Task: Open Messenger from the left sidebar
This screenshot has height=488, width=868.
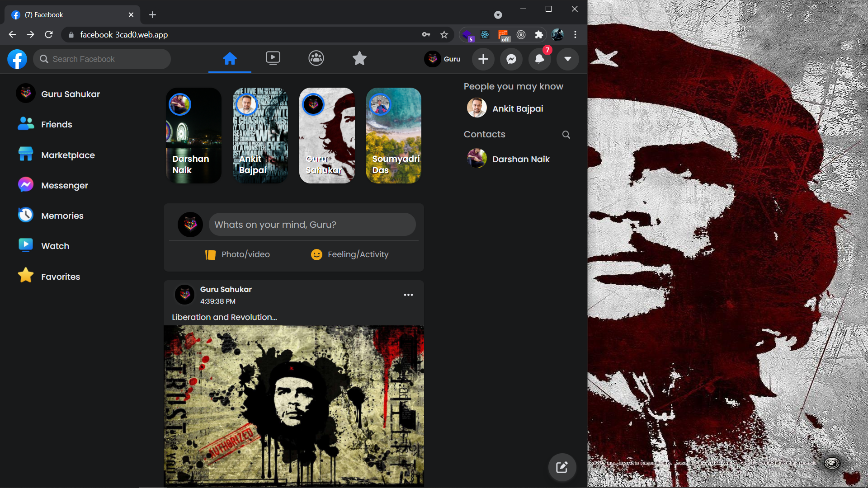Action: pyautogui.click(x=53, y=185)
